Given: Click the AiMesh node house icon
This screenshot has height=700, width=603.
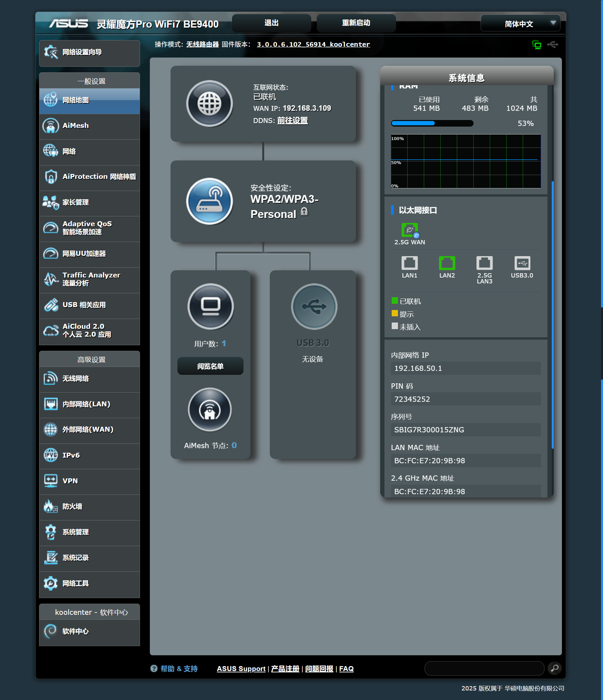Looking at the screenshot, I should click(x=210, y=409).
